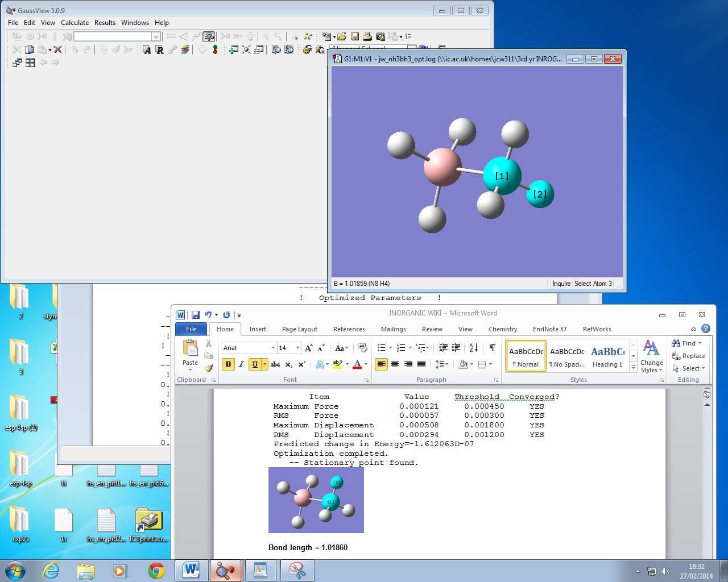Click the open-folder icon in GaussView toolbar
The width and height of the screenshot is (728, 582).
342,36
